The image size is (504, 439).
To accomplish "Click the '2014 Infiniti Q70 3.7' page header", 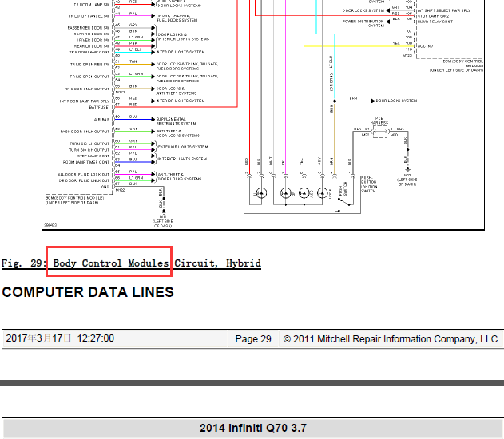I will tap(253, 428).
